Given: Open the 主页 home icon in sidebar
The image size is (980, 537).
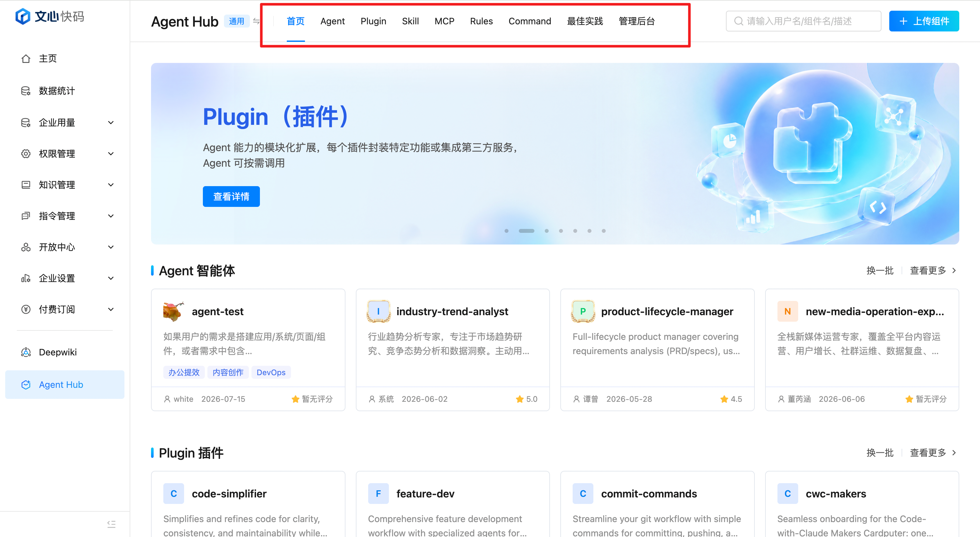Looking at the screenshot, I should pos(26,59).
